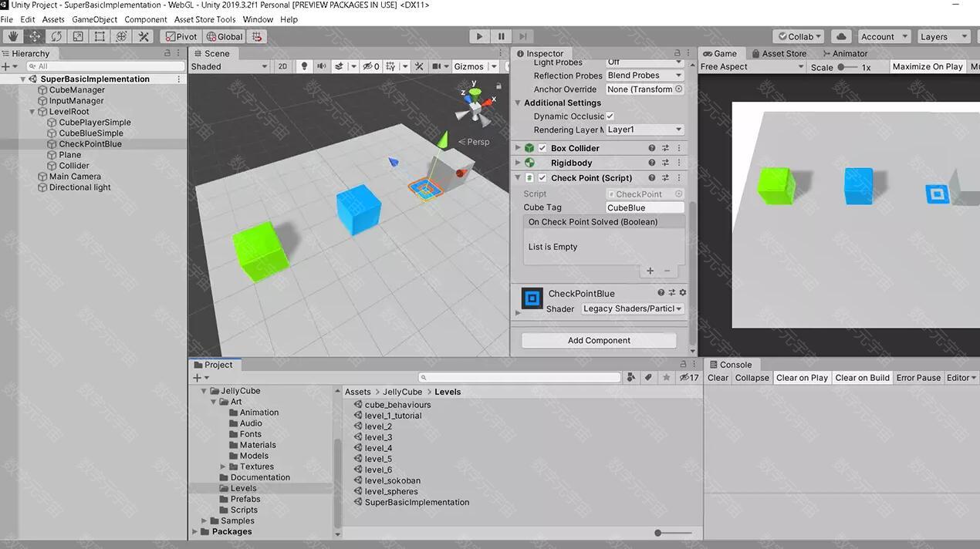Collapse the Additional Settings section
This screenshot has height=549, width=980.
(x=518, y=103)
